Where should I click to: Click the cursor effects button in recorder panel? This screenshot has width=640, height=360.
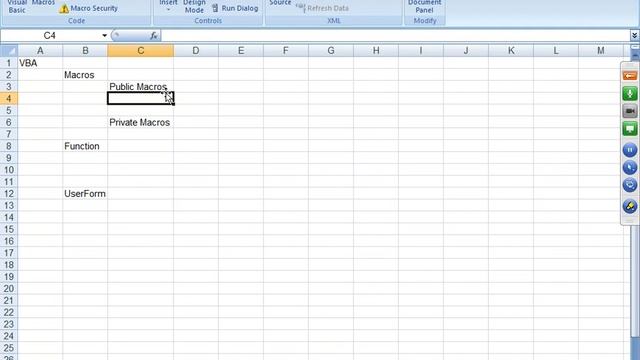(630, 168)
